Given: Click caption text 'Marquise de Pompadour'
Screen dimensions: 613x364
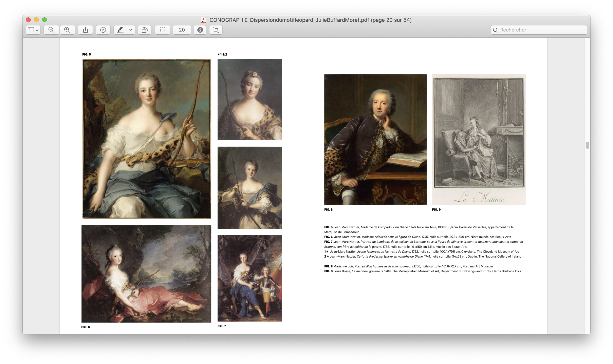Looking at the screenshot, I should [x=341, y=232].
